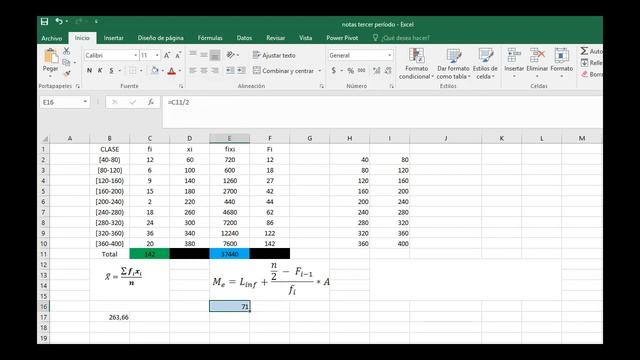Open the Archivo file tab
The width and height of the screenshot is (640, 360).
point(51,38)
